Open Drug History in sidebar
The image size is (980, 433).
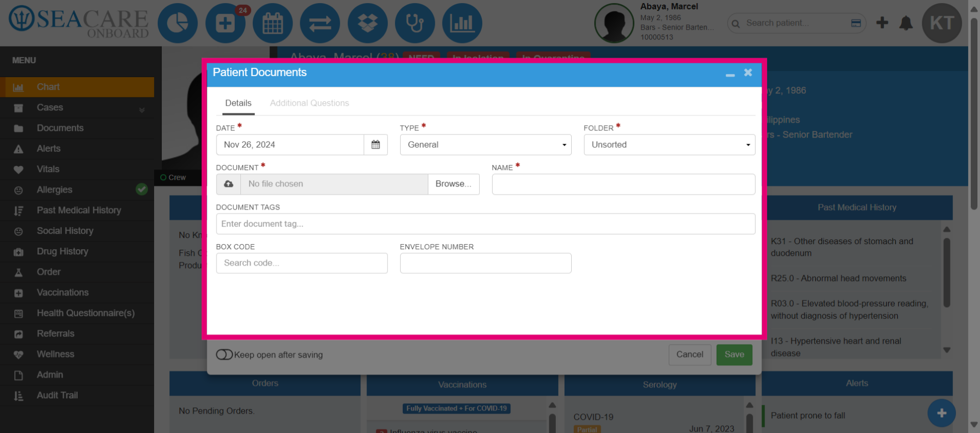click(x=77, y=251)
